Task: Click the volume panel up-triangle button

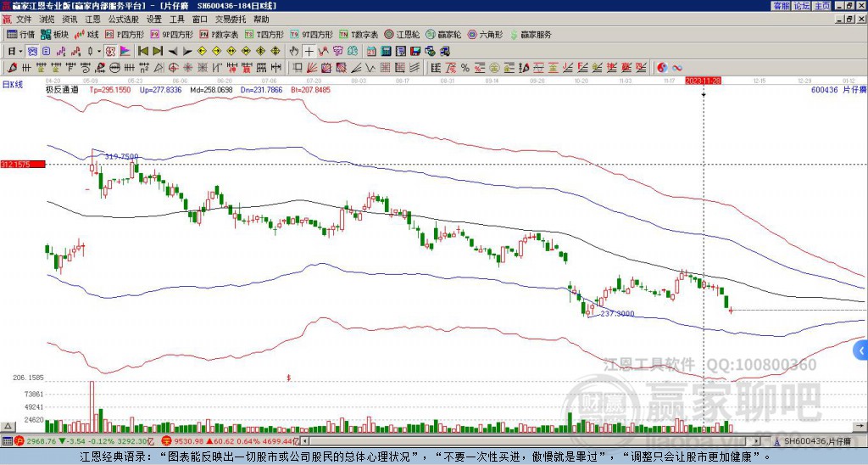Action: coord(7,426)
